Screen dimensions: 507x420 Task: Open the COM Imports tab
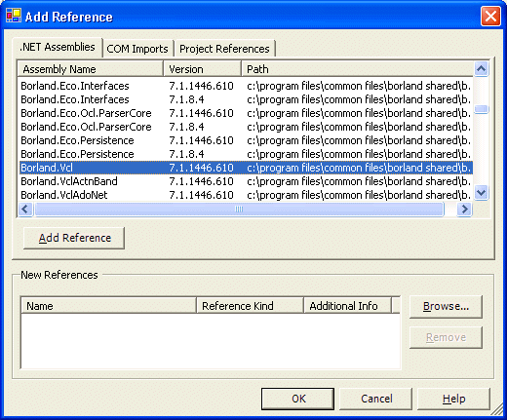[x=137, y=49]
